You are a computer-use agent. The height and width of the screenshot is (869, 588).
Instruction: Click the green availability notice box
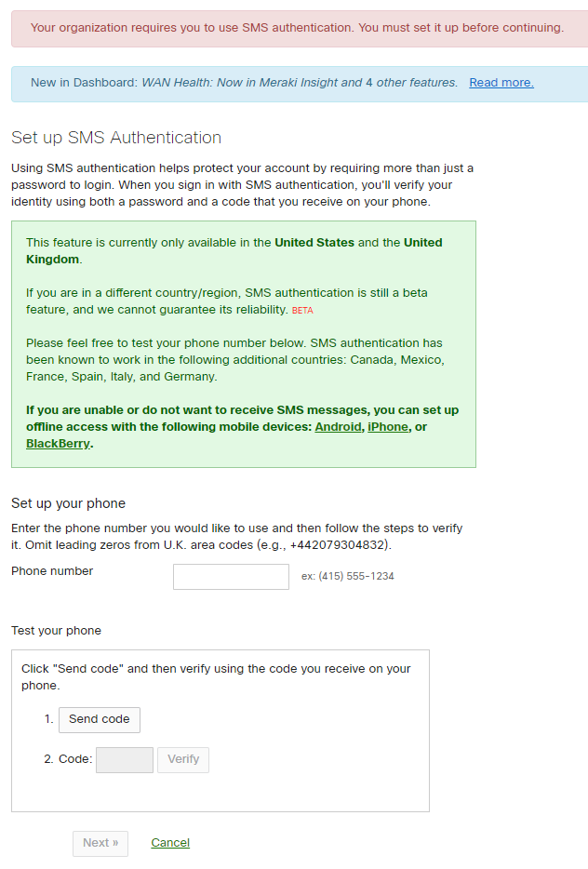coord(243,342)
